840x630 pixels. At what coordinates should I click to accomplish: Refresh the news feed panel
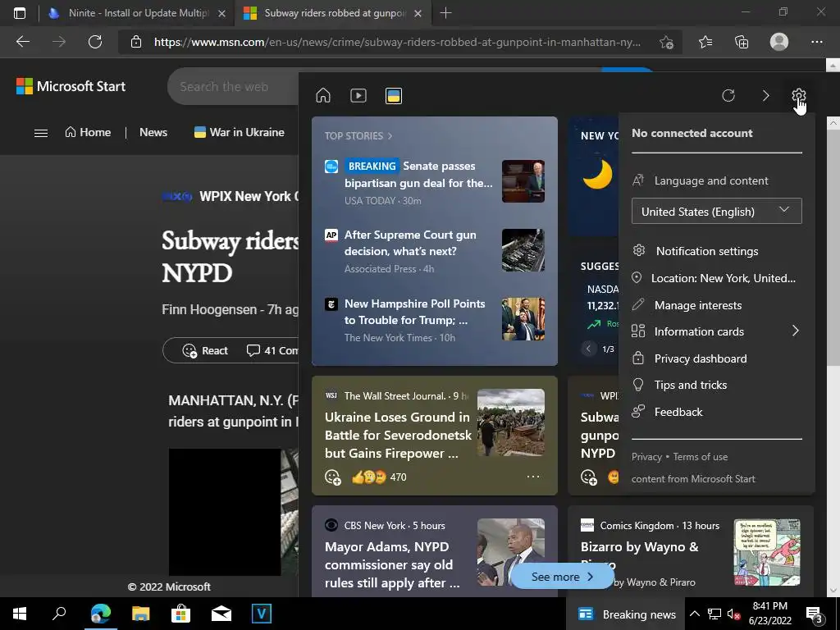728,95
